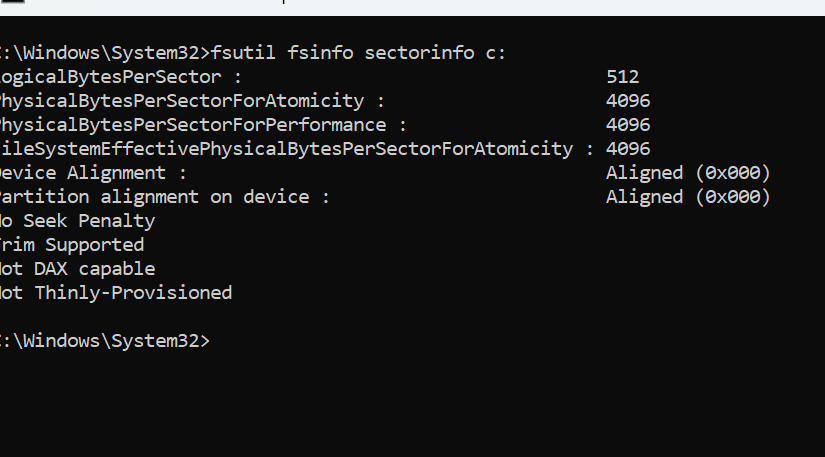Screen dimensions: 825x457
Task: Click the No Seek Penalty line
Action: 78,221
